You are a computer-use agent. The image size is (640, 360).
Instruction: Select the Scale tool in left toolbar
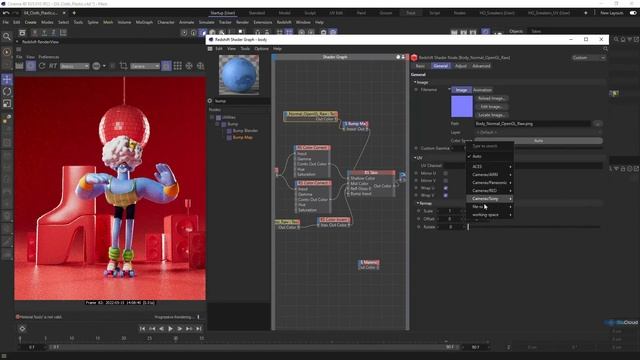coord(7,104)
